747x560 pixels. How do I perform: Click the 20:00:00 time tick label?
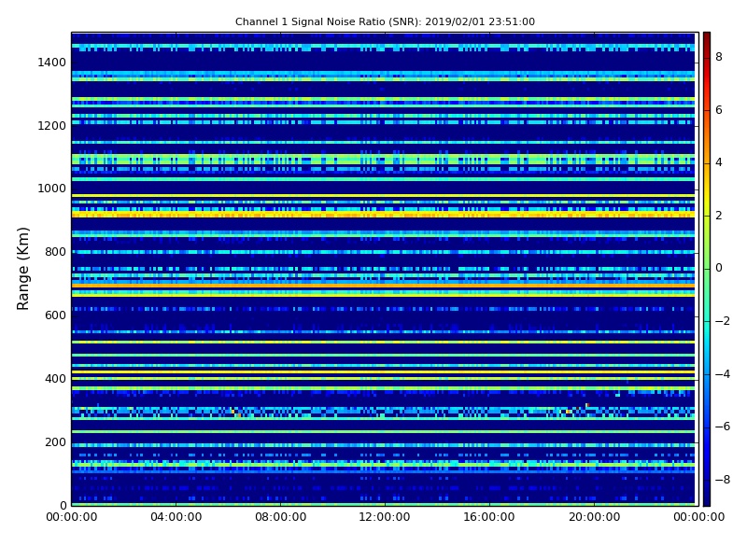[594, 517]
